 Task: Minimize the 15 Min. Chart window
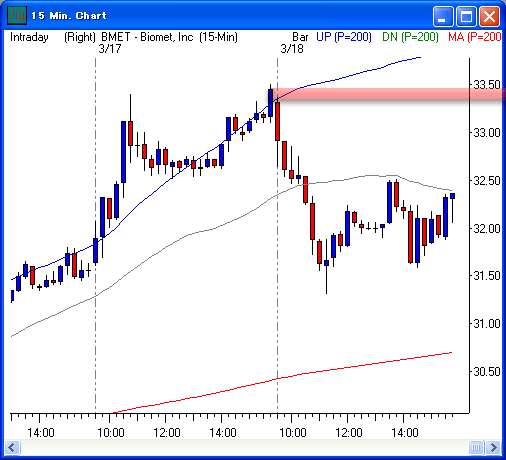pos(443,16)
